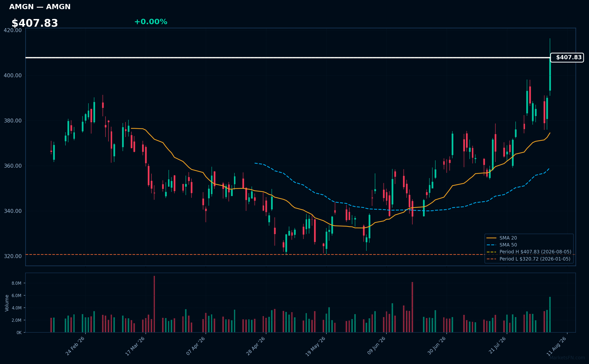Click the AMGN — AMGN chart title
This screenshot has width=589, height=364.
point(40,7)
